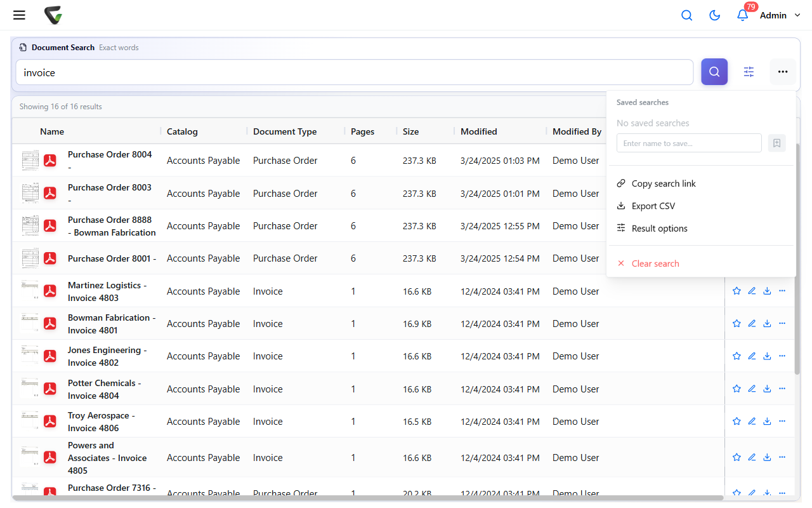Click 16.9 KB size cell
Image resolution: width=812 pixels, height=508 pixels.
(417, 324)
